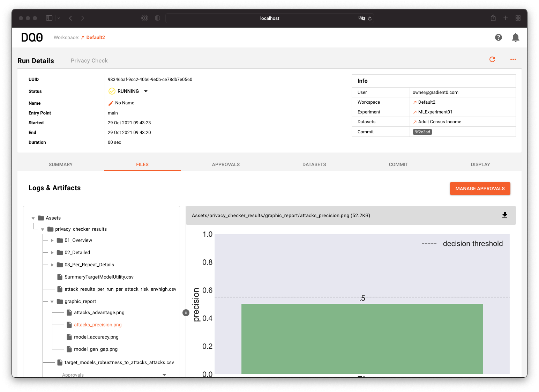This screenshot has height=392, width=539.
Task: Click the pencil icon to edit run name
Action: tap(111, 103)
